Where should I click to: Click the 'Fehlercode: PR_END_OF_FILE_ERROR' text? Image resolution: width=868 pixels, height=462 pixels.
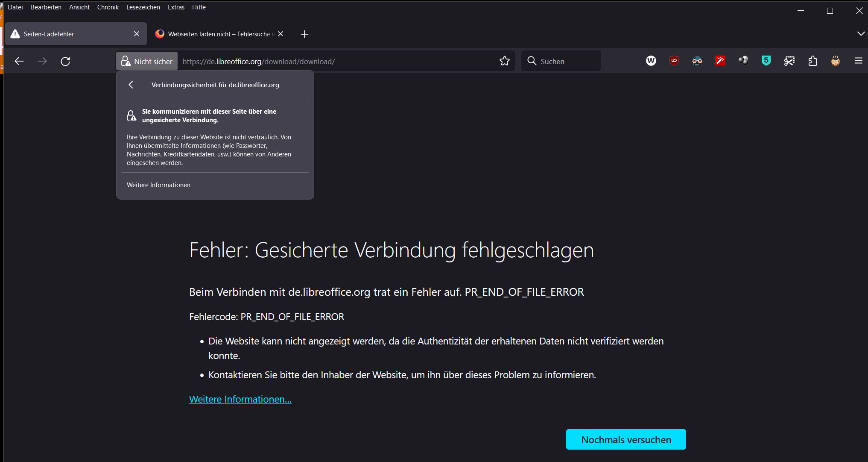266,317
